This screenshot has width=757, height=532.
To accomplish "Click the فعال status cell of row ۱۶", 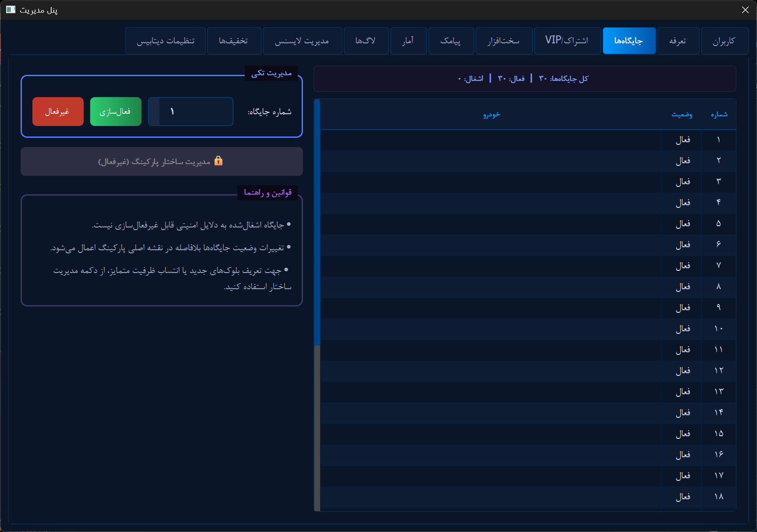I will (682, 455).
